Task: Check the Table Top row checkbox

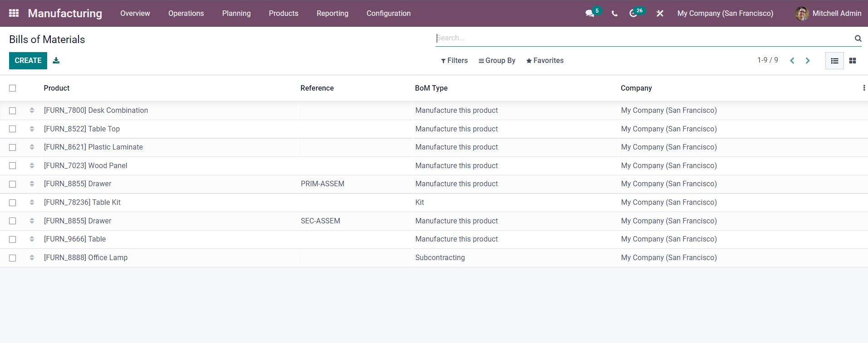Action: click(13, 129)
